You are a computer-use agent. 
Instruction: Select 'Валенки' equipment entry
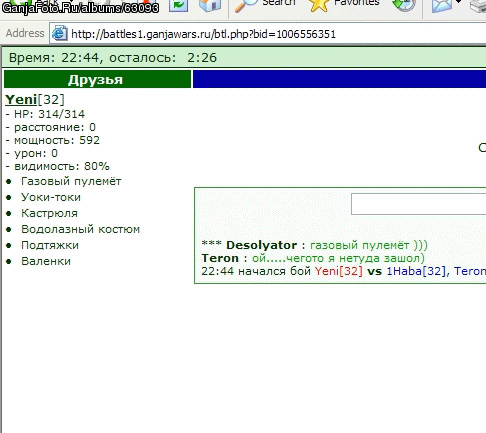[x=46, y=261]
